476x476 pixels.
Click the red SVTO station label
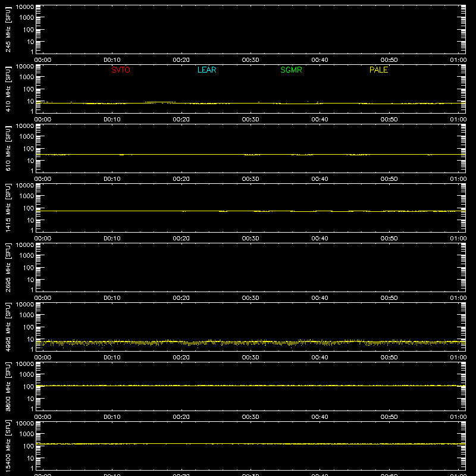point(121,70)
